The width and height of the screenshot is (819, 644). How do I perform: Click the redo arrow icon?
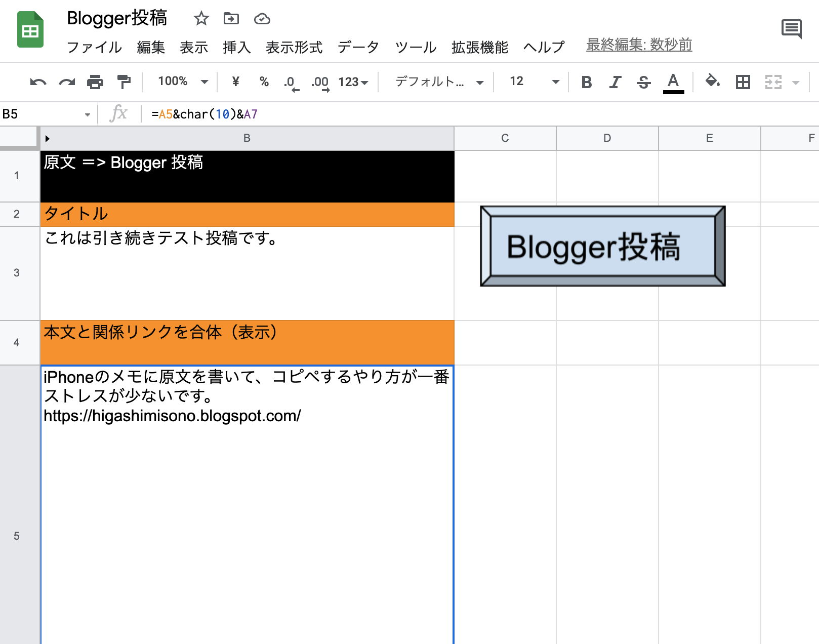(67, 82)
